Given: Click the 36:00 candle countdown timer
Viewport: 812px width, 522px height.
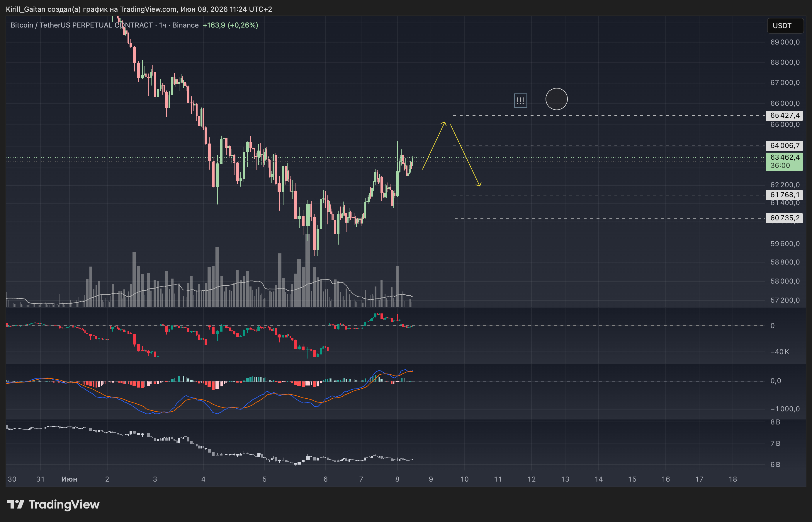Looking at the screenshot, I should [x=780, y=166].
